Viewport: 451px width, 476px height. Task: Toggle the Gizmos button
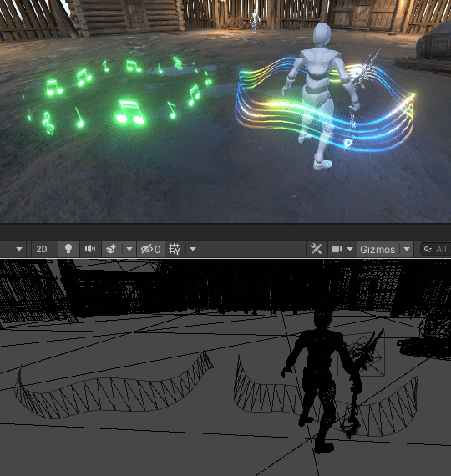tap(378, 249)
